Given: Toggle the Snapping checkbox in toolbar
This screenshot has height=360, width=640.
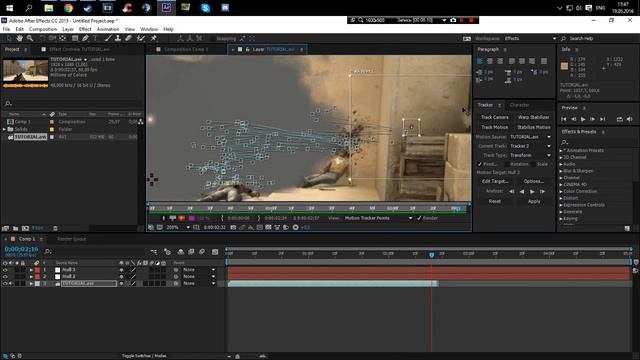Looking at the screenshot, I should [212, 38].
